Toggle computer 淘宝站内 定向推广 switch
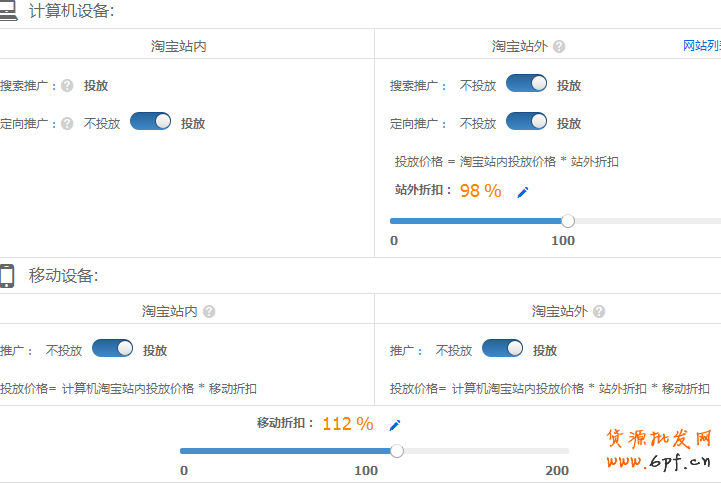The height and width of the screenshot is (483, 721). (x=150, y=122)
